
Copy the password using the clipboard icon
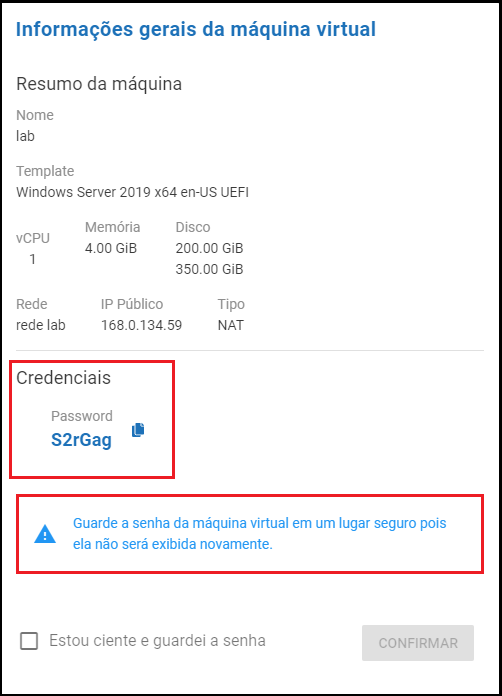pyautogui.click(x=138, y=430)
